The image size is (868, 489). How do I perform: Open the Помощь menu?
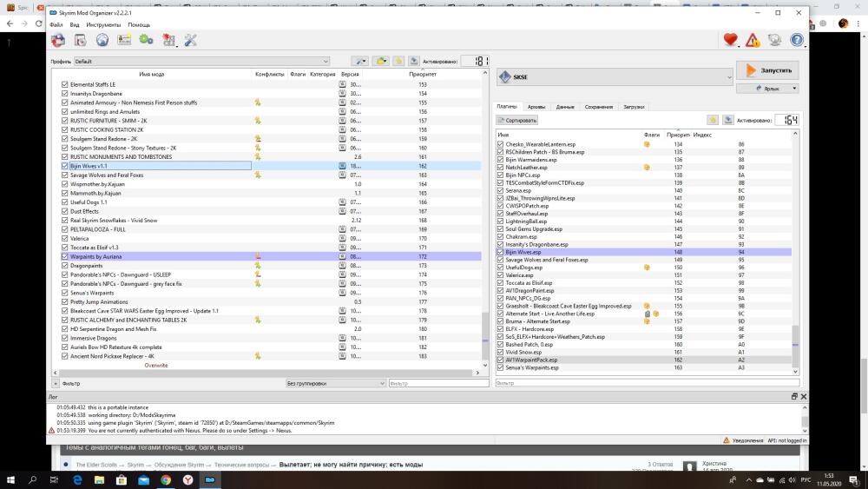click(139, 25)
